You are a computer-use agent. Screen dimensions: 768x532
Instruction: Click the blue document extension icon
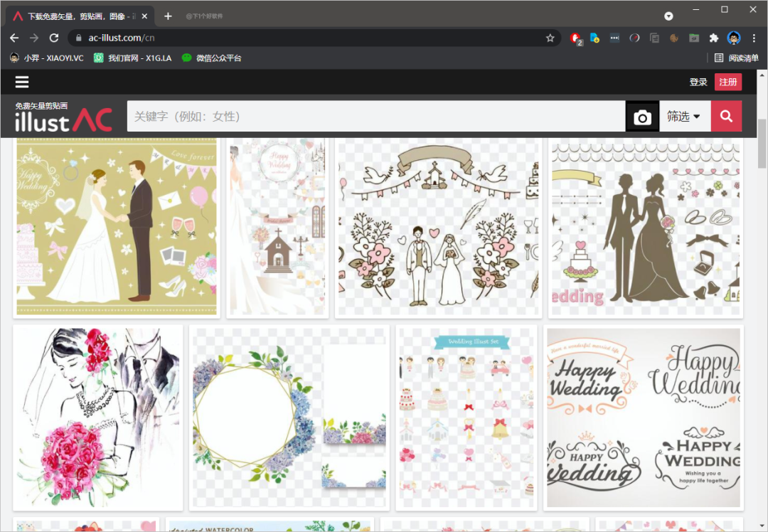pos(594,38)
